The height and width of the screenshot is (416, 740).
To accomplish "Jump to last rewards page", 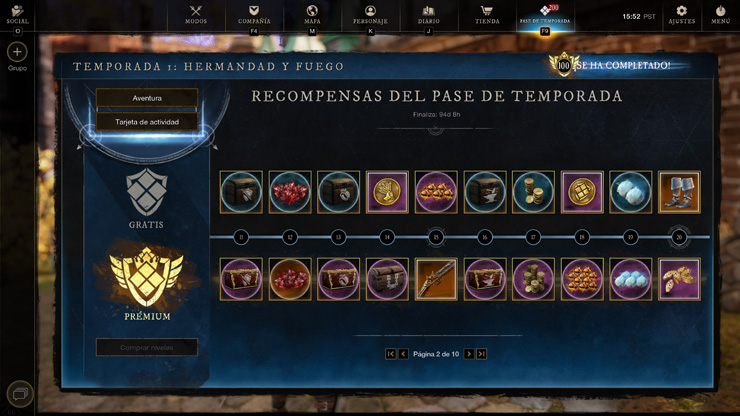I will pyautogui.click(x=481, y=354).
